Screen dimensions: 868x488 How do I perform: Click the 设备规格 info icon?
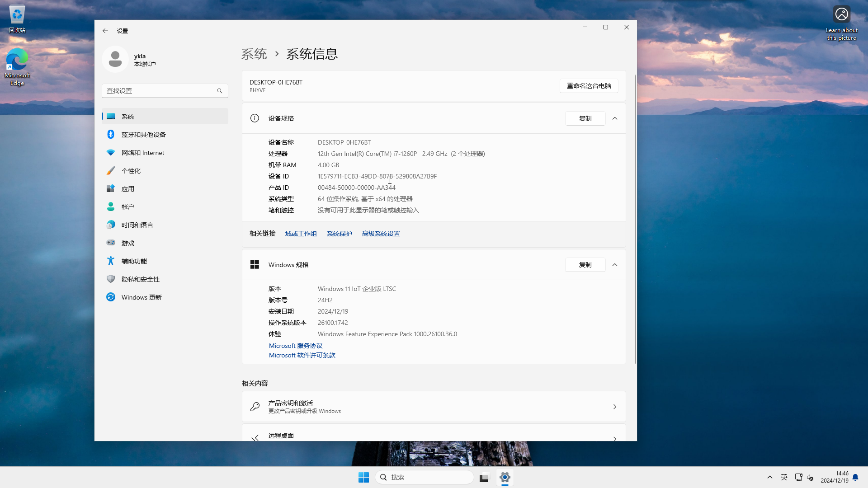(x=255, y=118)
